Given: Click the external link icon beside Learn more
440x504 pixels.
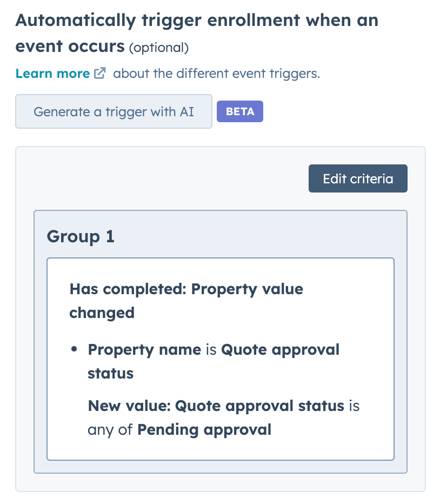Looking at the screenshot, I should click(99, 74).
